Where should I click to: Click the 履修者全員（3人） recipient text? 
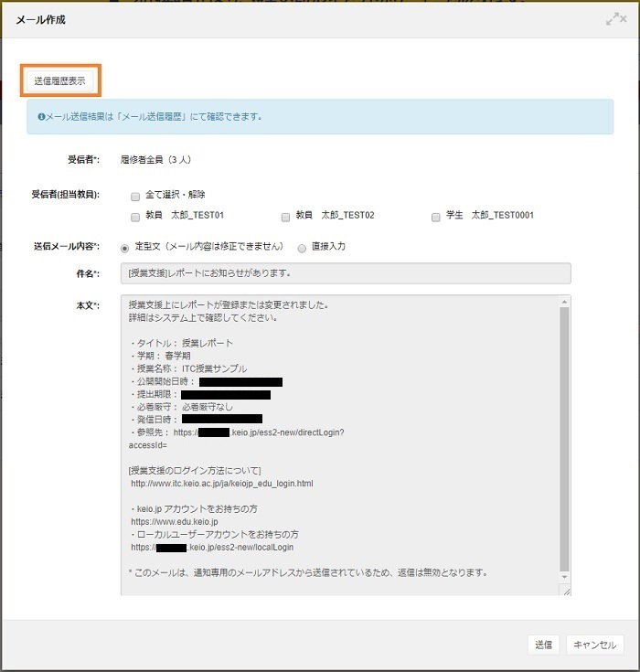pos(155,159)
